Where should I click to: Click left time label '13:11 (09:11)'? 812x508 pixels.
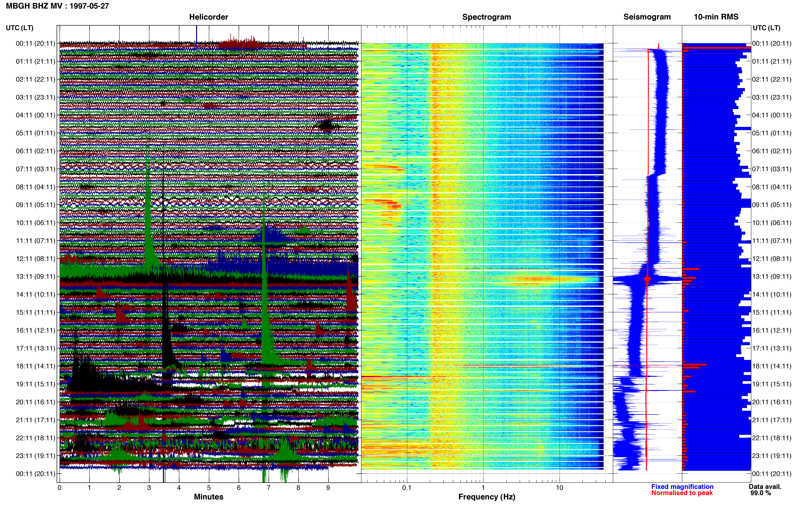[36, 277]
